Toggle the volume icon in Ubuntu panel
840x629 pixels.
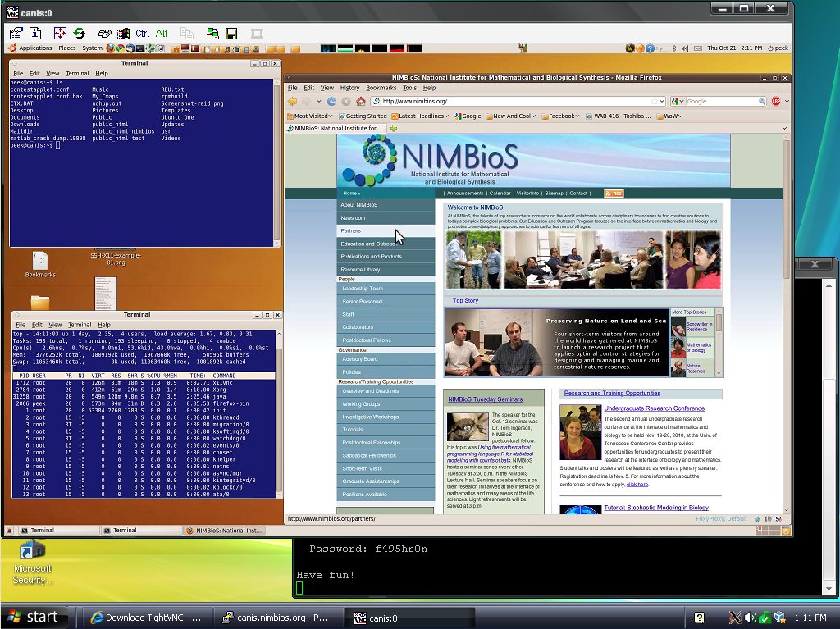[x=687, y=48]
